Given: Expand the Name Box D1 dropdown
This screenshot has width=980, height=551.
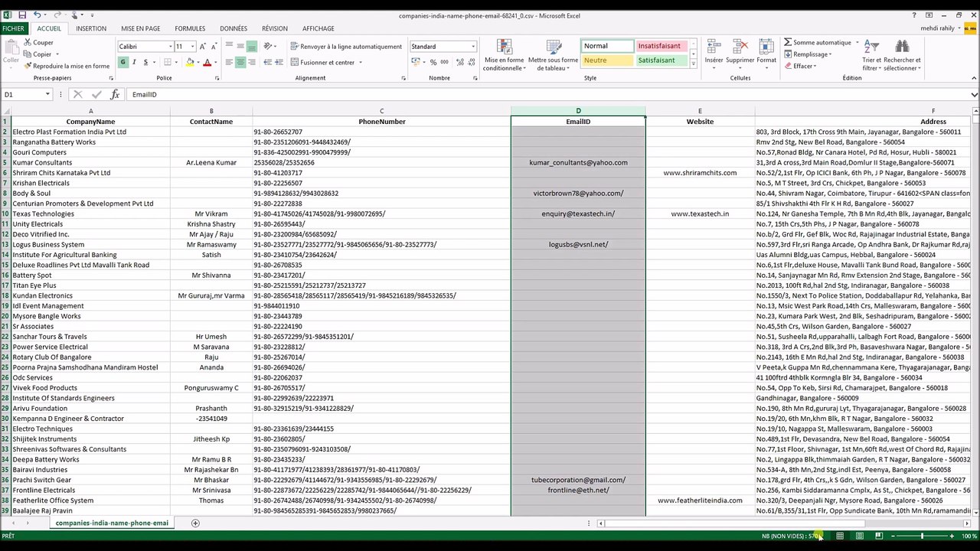Looking at the screenshot, I should pos(47,94).
